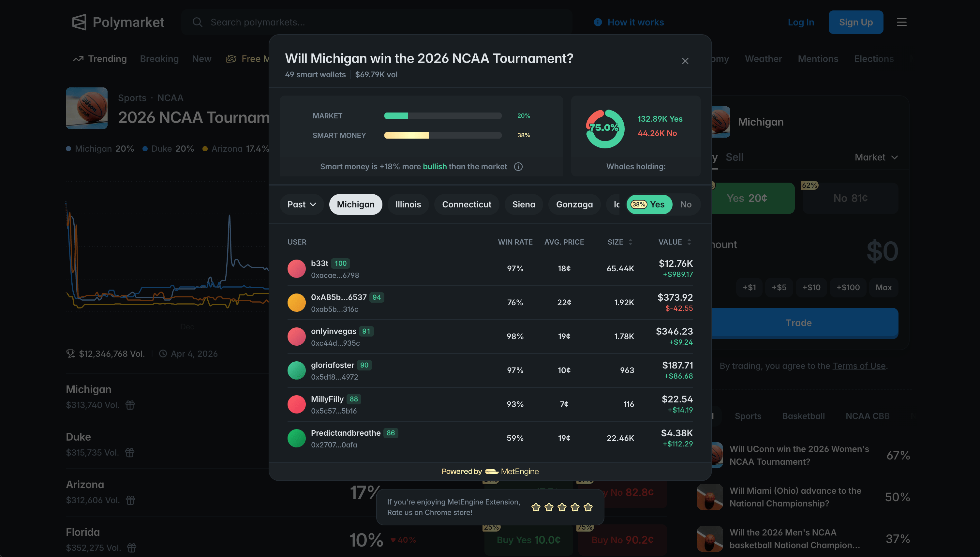
Task: Click the How it works info icon
Action: click(598, 22)
